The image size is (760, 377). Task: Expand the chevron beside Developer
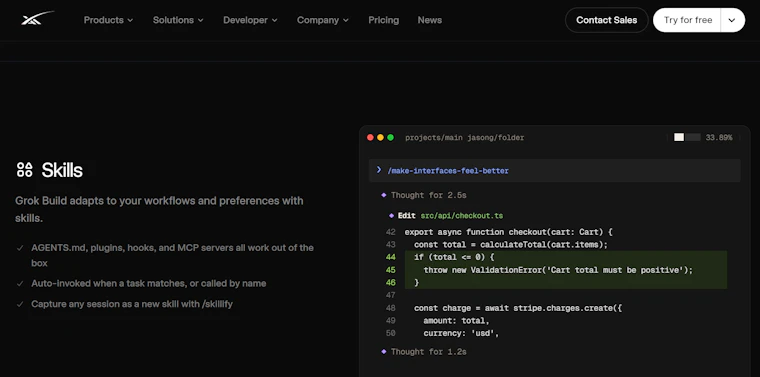(274, 20)
